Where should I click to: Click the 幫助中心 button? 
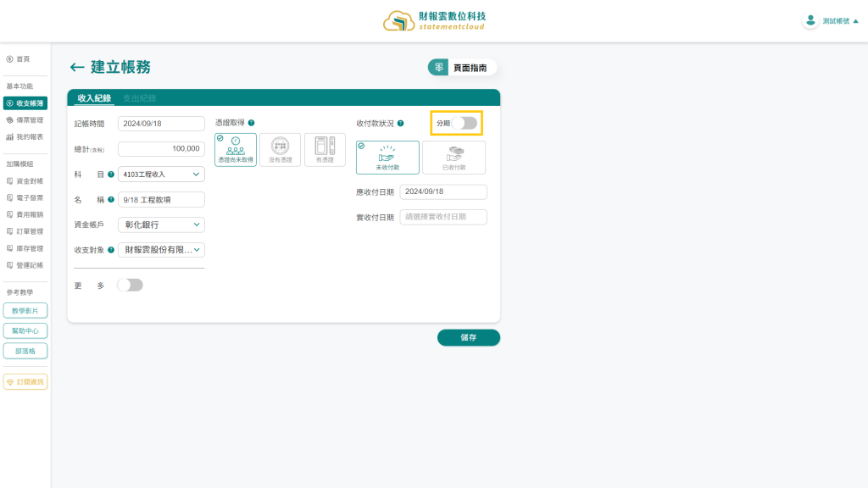click(x=25, y=331)
